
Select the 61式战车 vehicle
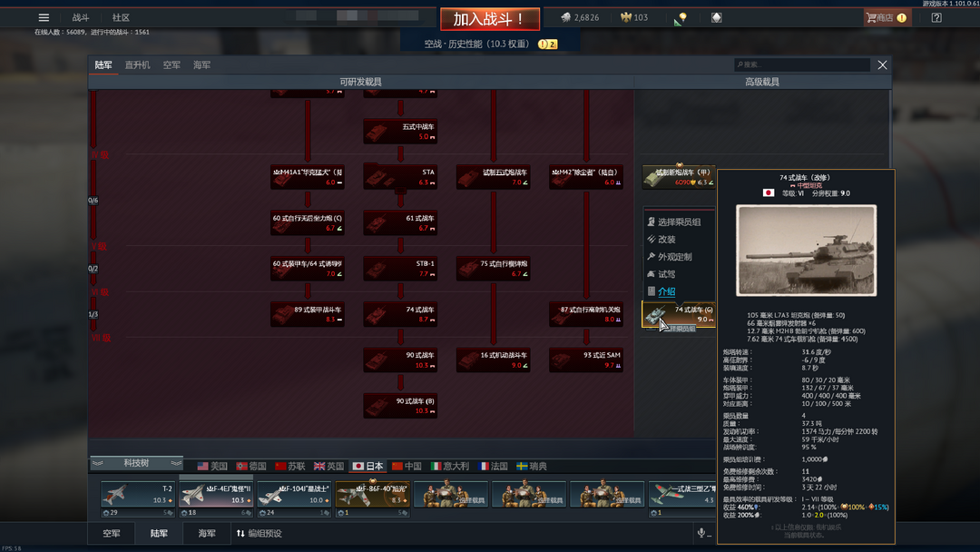[400, 223]
